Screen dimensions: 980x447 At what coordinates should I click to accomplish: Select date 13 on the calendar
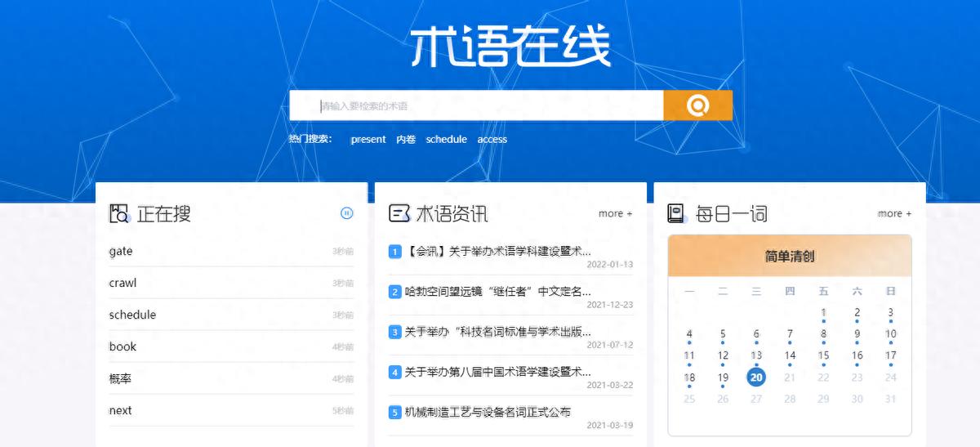756,355
